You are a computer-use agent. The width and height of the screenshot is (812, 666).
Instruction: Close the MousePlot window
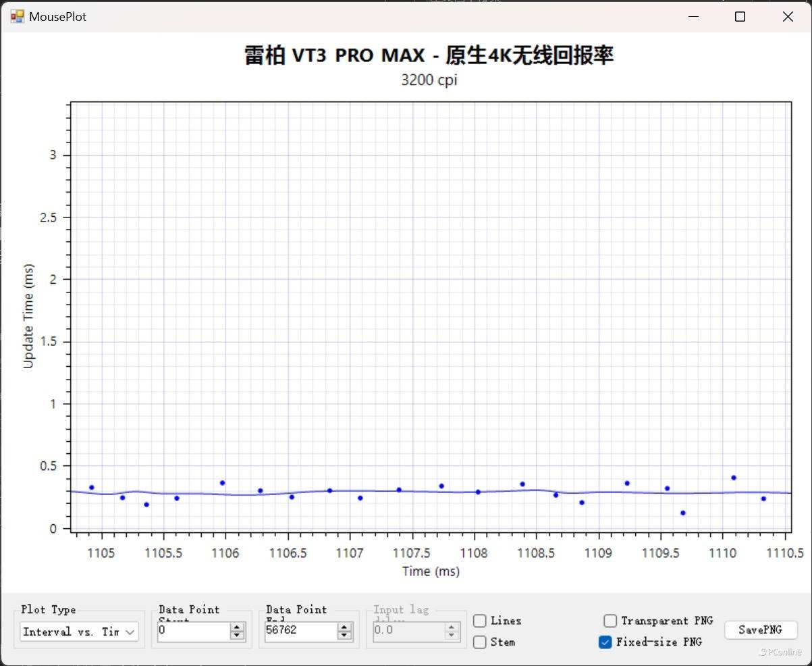point(788,17)
